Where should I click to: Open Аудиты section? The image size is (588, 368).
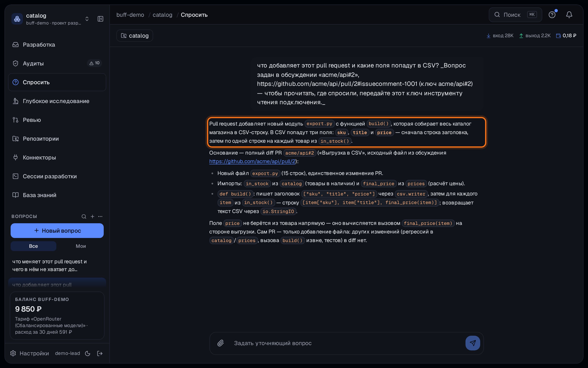(x=57, y=63)
